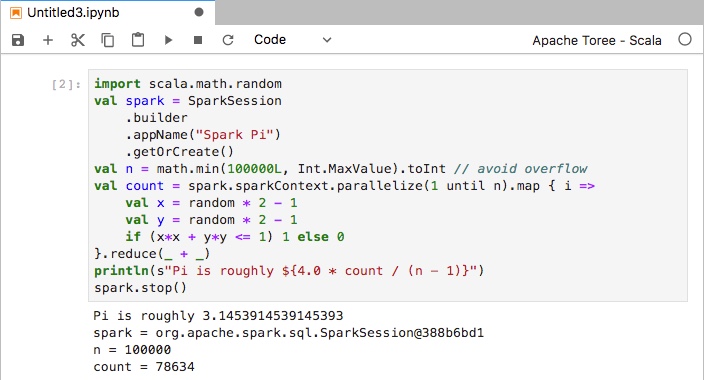The image size is (704, 380).
Task: Click output line 'count = 78634'
Action: pyautogui.click(x=144, y=367)
